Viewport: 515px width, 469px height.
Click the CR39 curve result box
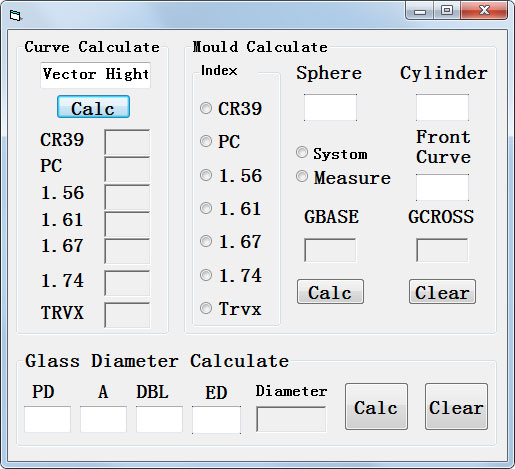(127, 142)
